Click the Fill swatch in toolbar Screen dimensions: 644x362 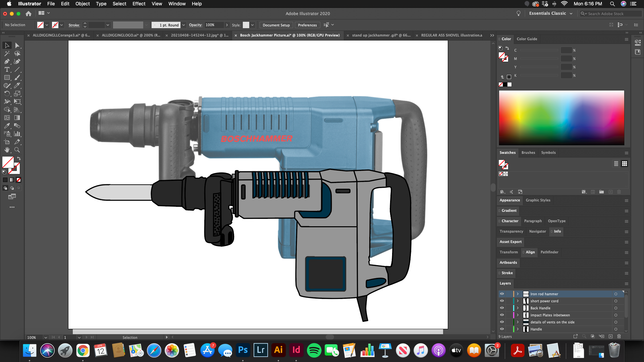pyautogui.click(x=8, y=163)
